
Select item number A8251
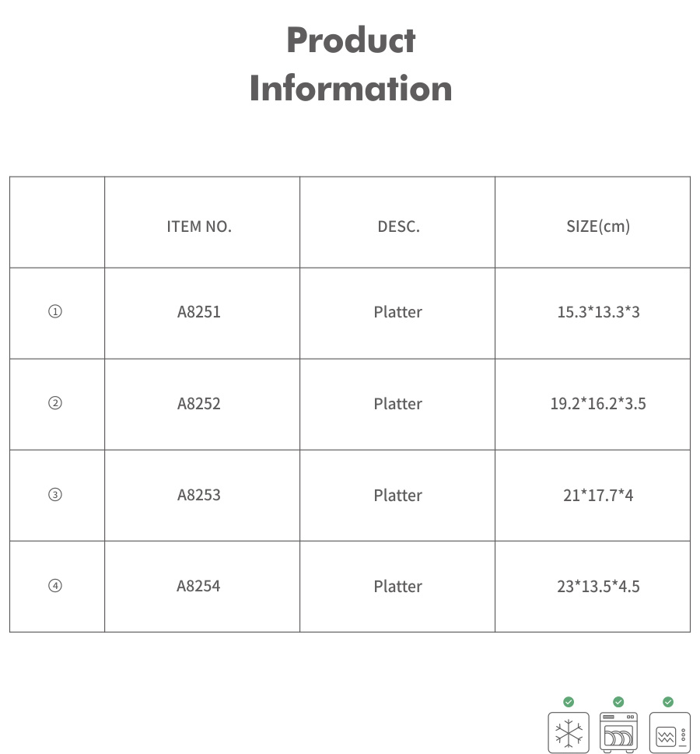[x=199, y=312]
